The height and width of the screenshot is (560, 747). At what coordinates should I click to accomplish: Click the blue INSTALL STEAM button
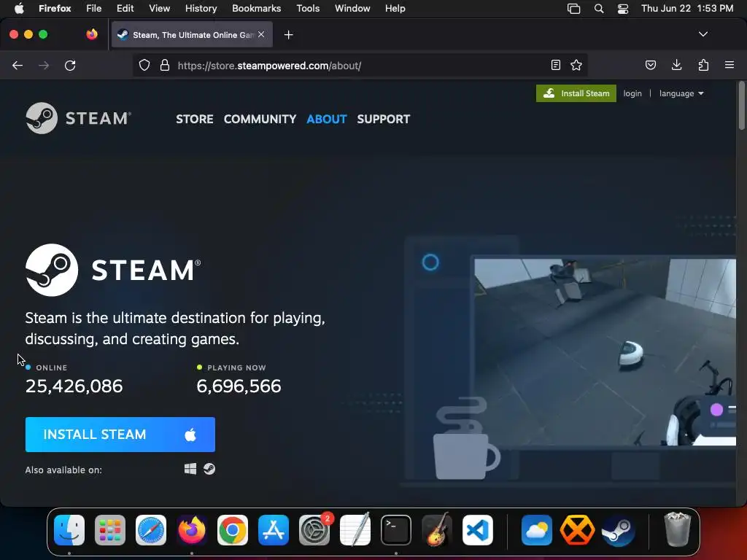[x=120, y=435]
